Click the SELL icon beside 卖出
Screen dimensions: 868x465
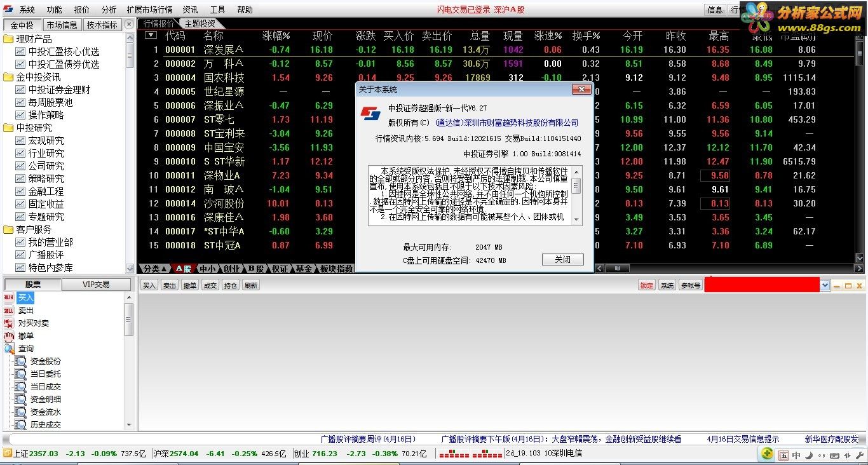[9, 310]
